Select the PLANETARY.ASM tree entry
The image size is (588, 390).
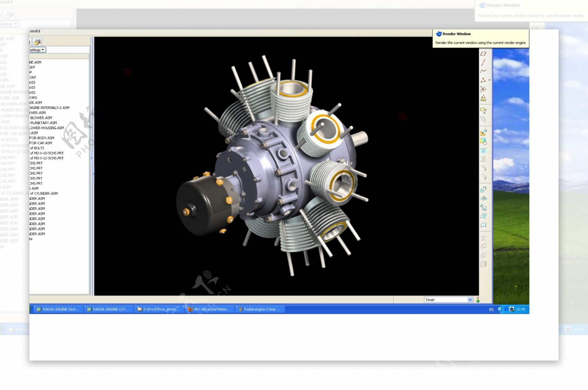point(43,123)
